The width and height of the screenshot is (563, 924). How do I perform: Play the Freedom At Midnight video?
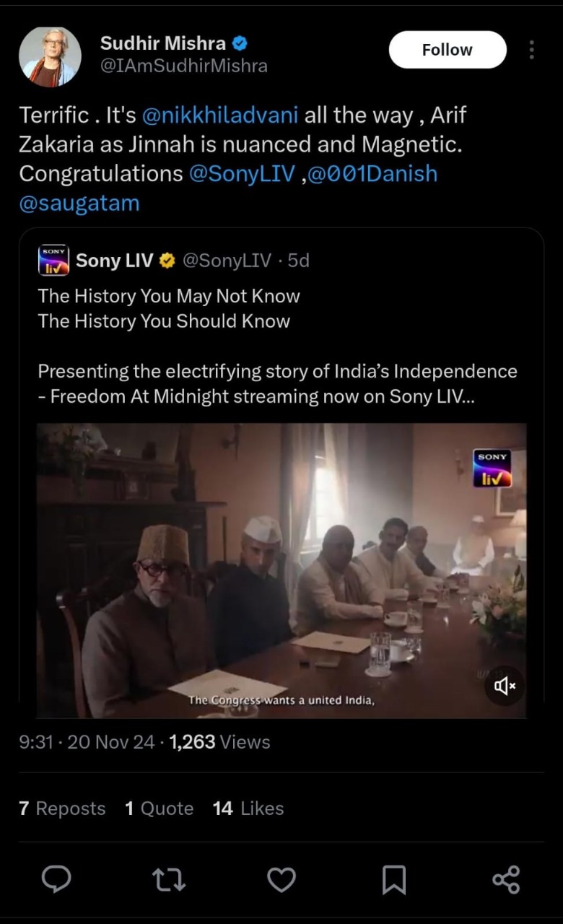click(281, 570)
